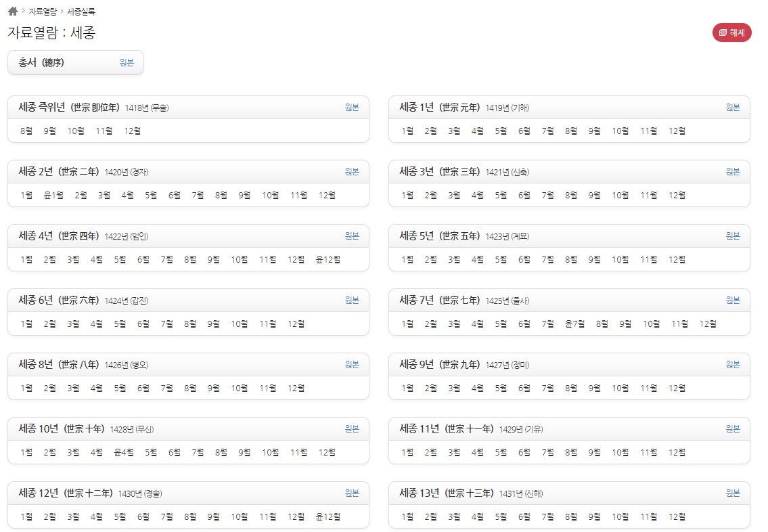768x532 pixels.
Task: Open the 원본 link for 세종 8년
Action: [x=351, y=364]
